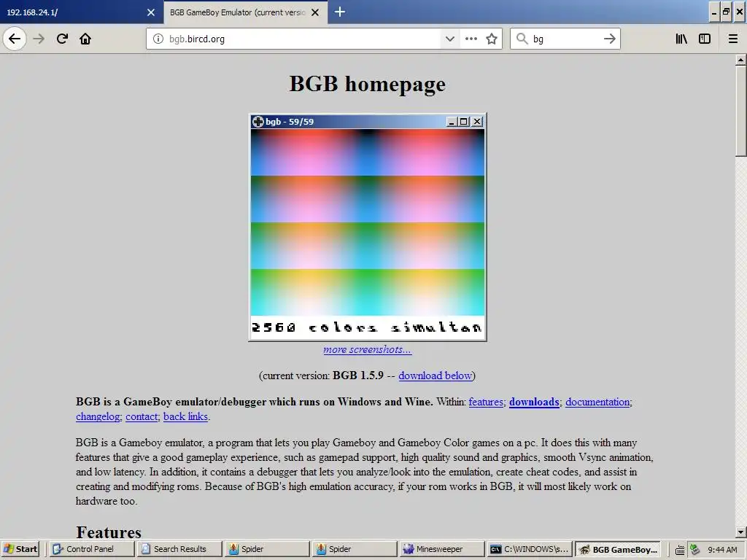Reload the current page
This screenshot has width=747, height=560.
point(62,39)
